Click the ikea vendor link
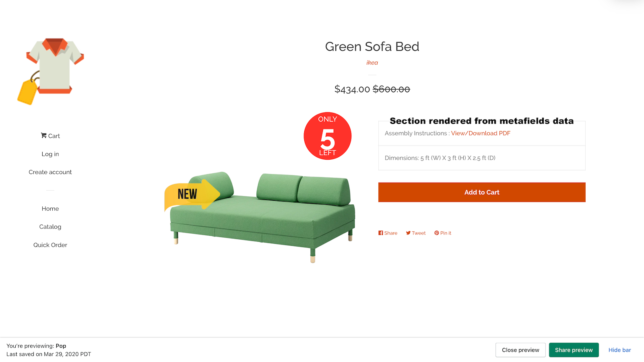 pyautogui.click(x=372, y=63)
